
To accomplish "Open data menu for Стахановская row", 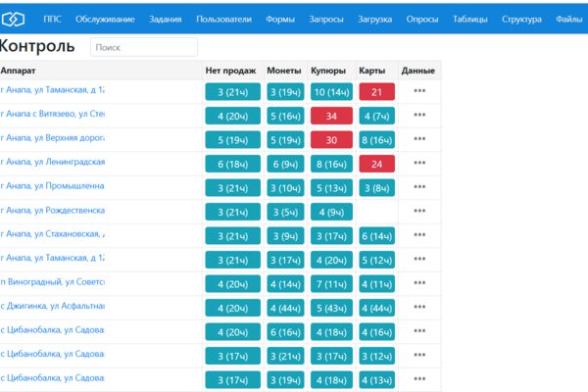I will click(419, 235).
